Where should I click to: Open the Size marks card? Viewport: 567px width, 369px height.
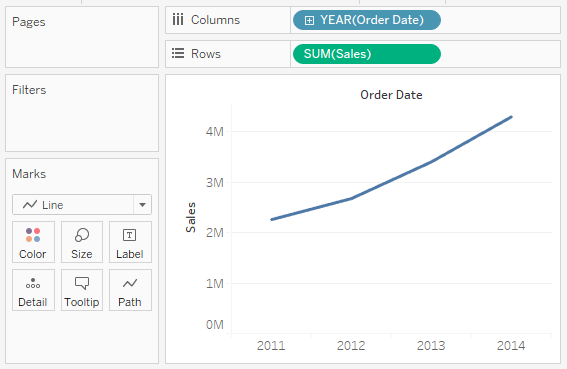(x=82, y=242)
